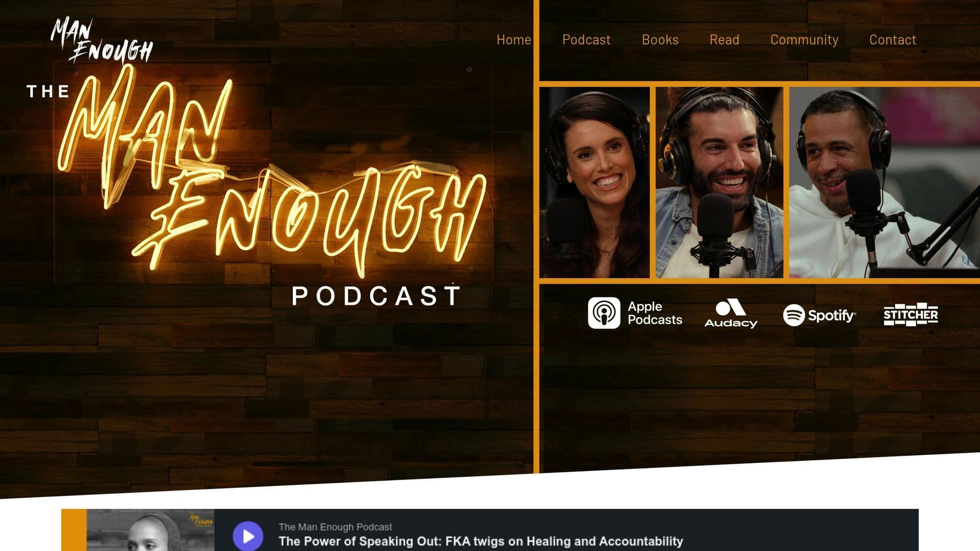Visit the Community section

[804, 40]
